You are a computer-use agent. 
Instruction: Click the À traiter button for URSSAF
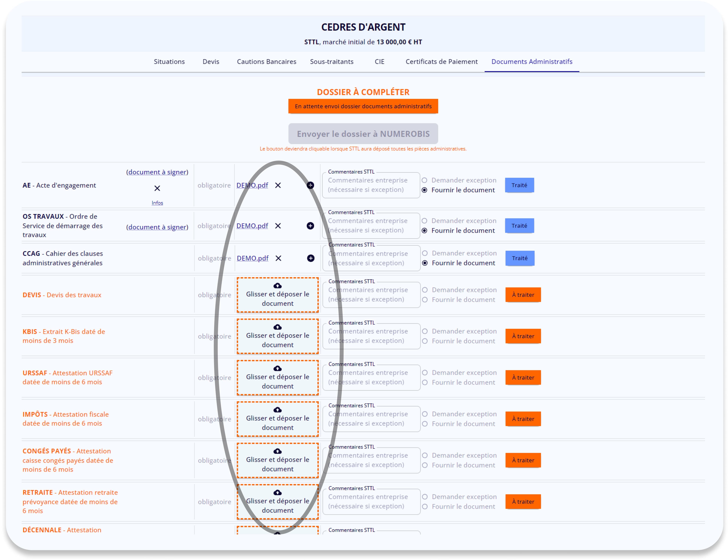pos(523,377)
